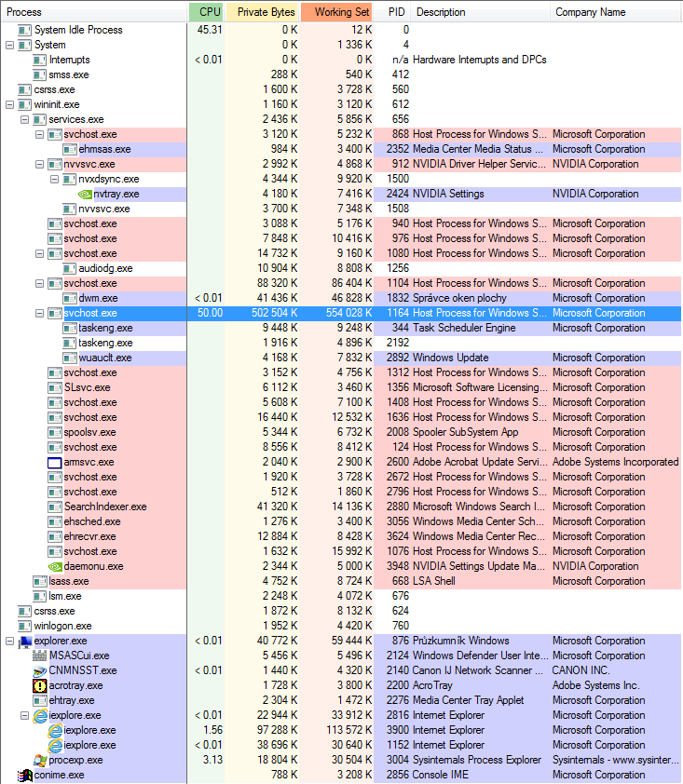Click the 554 028 K working set value
This screenshot has height=784, width=683.
click(348, 313)
